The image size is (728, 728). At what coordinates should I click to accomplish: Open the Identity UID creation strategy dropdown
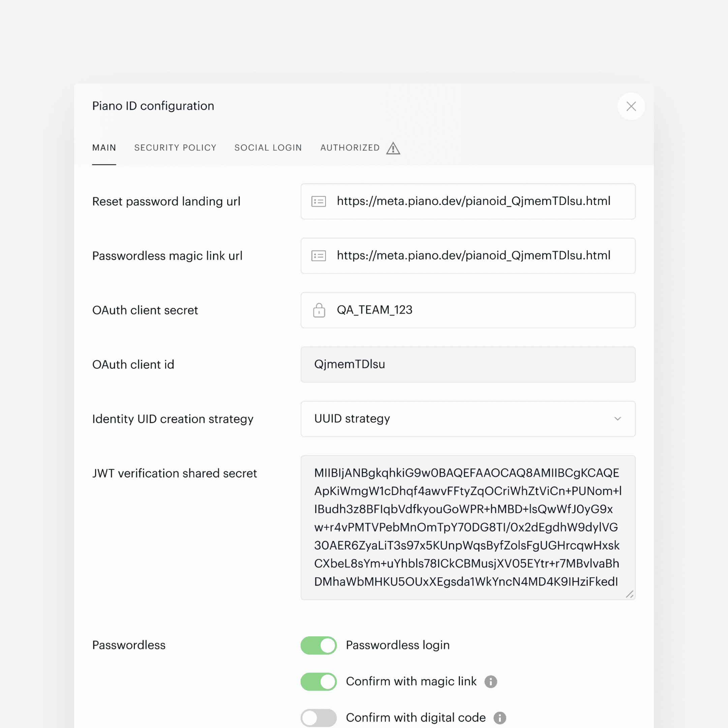click(x=467, y=419)
